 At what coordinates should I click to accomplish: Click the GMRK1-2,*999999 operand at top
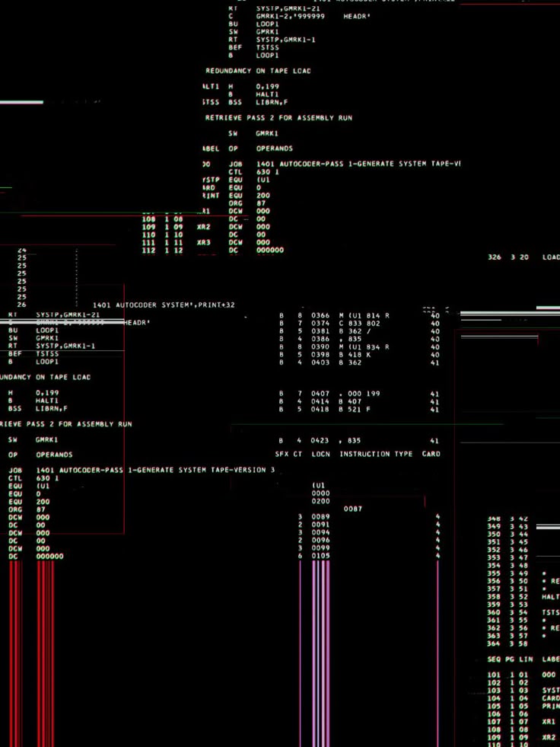click(291, 15)
